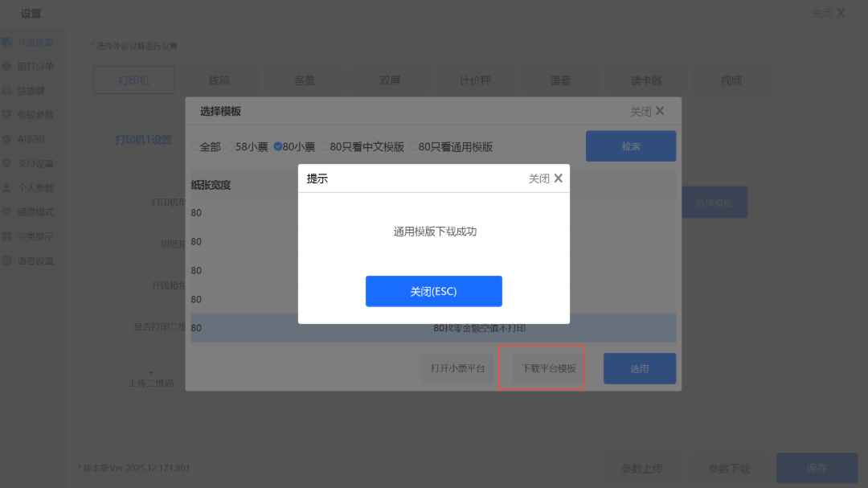Select the 全部 radio option
Image resolution: width=868 pixels, height=488 pixels.
(194, 147)
